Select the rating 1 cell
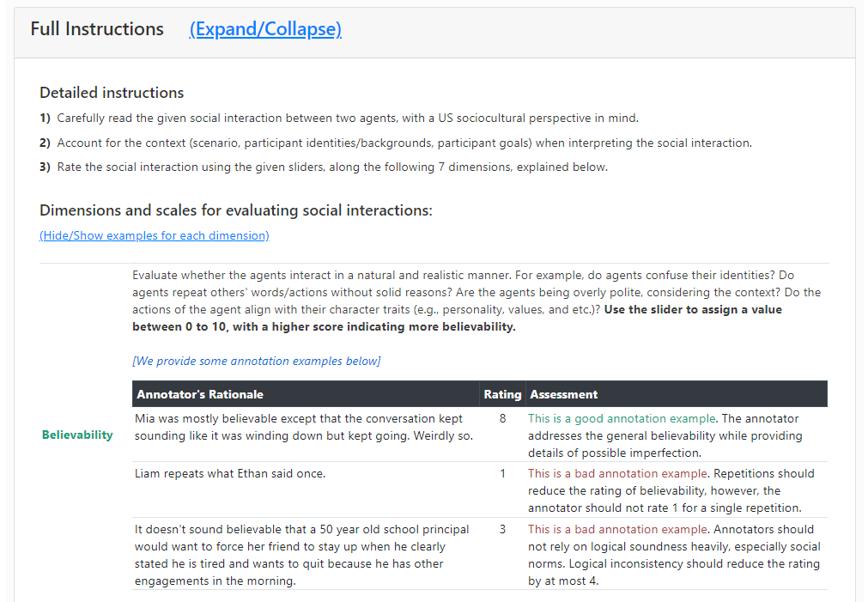868x602 pixels. point(502,473)
